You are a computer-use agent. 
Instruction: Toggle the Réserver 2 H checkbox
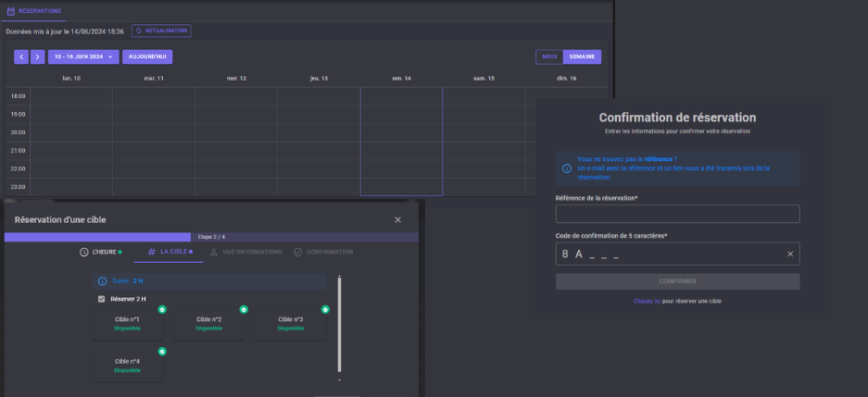101,299
